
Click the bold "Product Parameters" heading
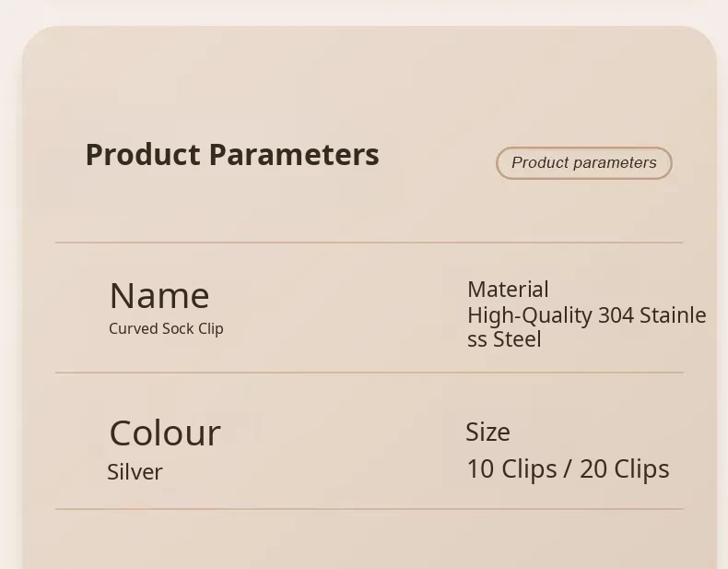point(232,155)
